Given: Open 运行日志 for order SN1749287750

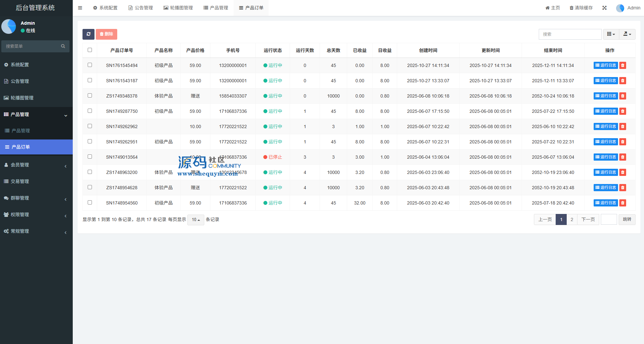Looking at the screenshot, I should coord(605,111).
